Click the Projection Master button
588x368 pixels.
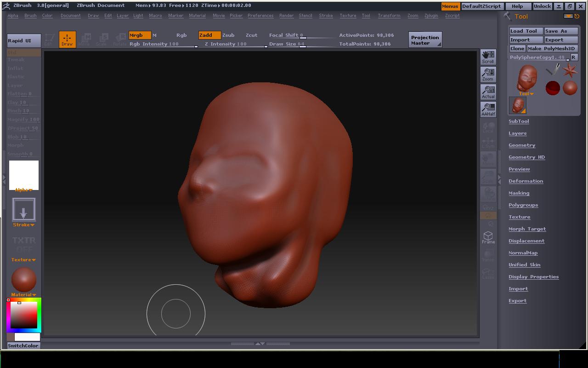click(x=425, y=40)
